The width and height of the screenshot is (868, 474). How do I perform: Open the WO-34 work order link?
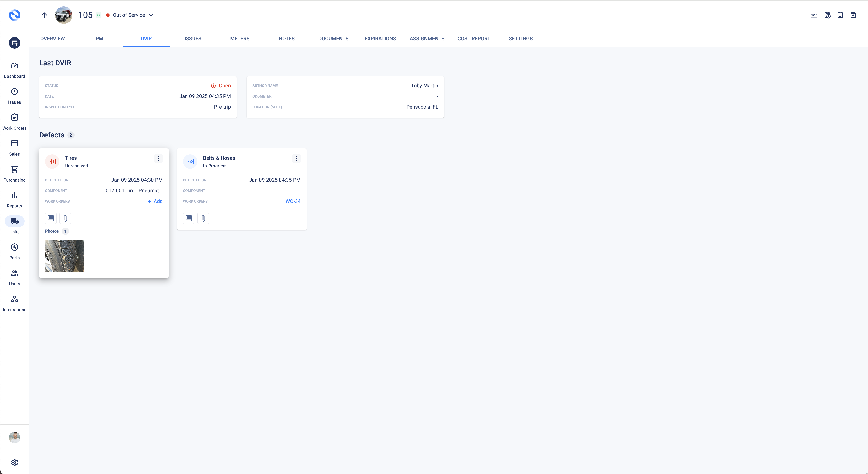tap(292, 201)
